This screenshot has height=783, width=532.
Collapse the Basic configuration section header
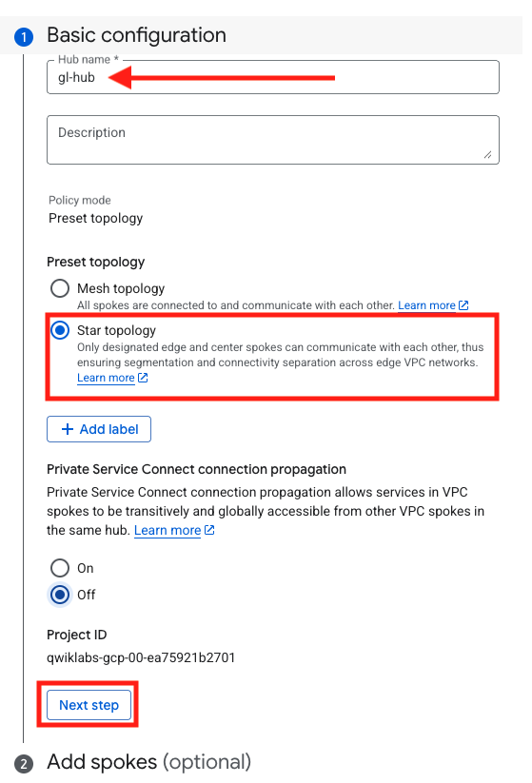click(136, 35)
